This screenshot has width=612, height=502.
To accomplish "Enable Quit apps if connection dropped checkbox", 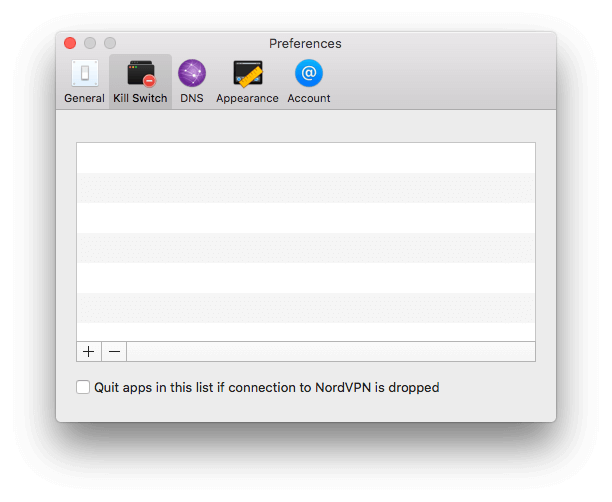I will 83,387.
